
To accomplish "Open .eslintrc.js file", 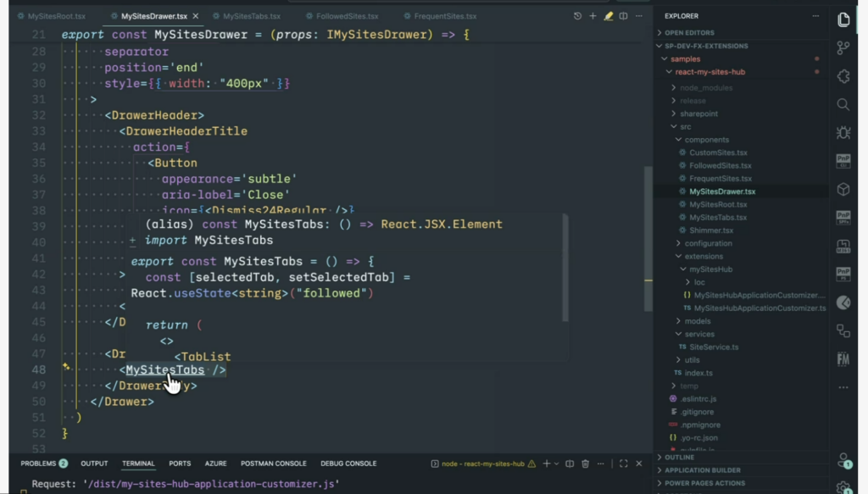I will (698, 399).
